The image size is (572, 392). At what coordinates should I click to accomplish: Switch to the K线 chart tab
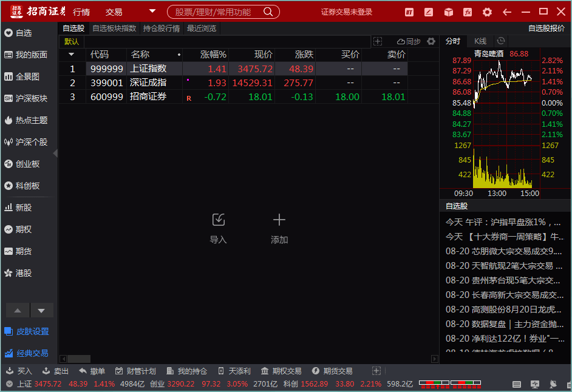[480, 41]
